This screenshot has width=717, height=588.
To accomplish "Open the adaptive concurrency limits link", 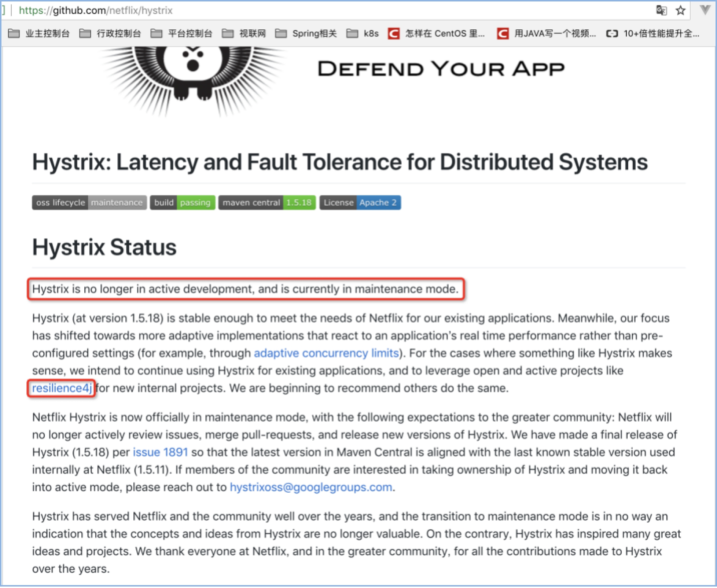I will point(326,353).
